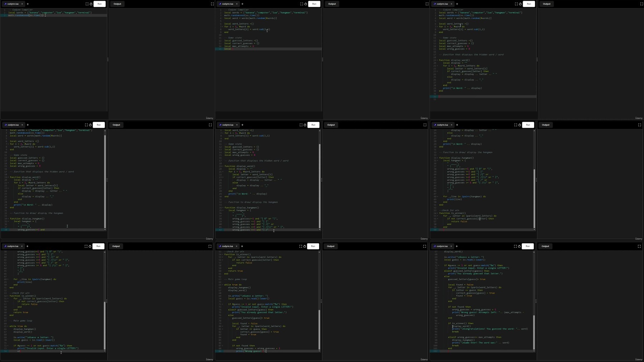Add a new file tab in three-line panel

point(28,4)
